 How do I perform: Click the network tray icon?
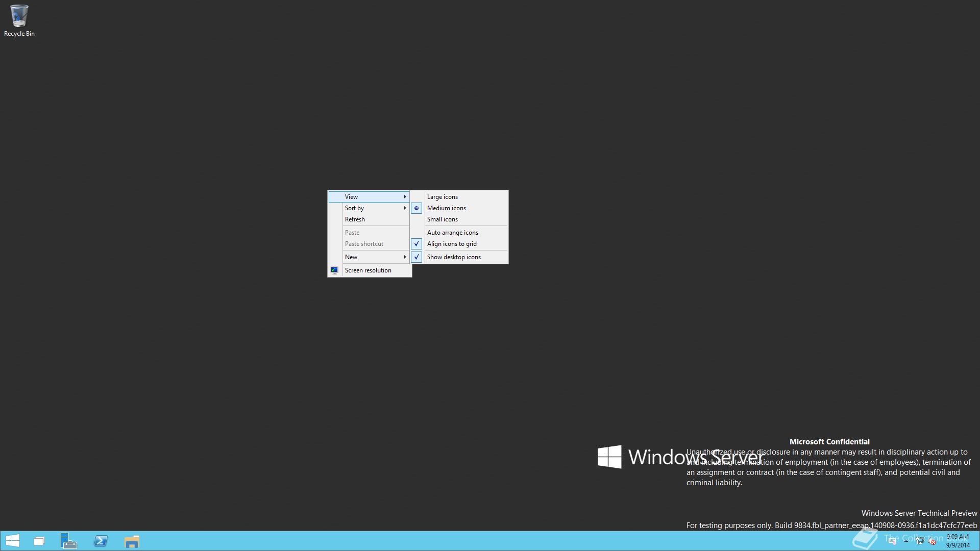(920, 541)
